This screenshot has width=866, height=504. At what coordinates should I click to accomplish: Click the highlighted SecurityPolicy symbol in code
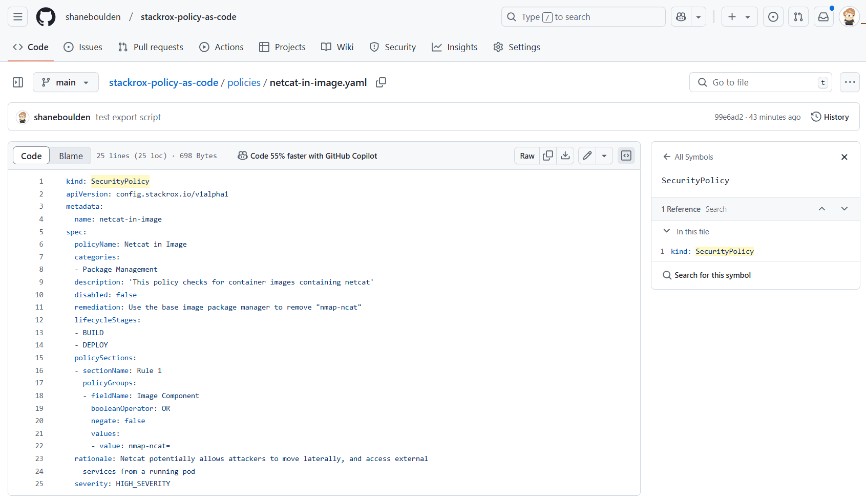[120, 181]
